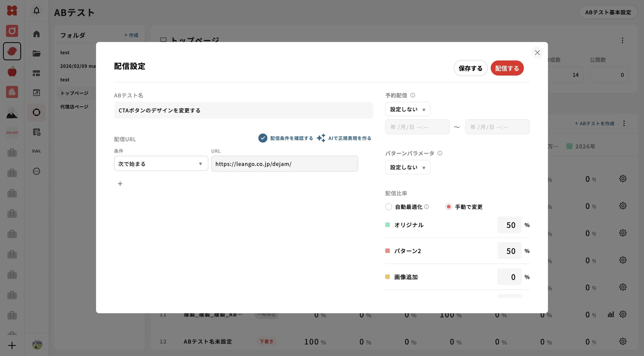This screenshot has width=644, height=356.
Task: Open the PWA sidebar item
Action: coord(37,151)
